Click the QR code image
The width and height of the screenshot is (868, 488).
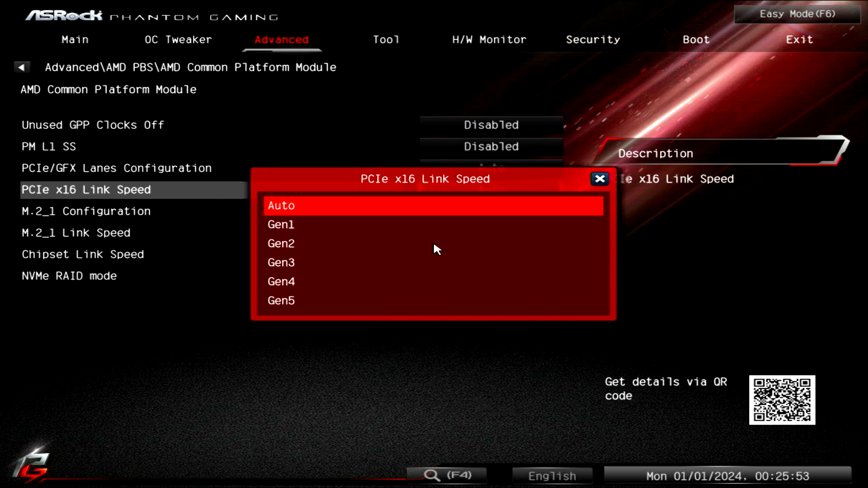(x=782, y=400)
